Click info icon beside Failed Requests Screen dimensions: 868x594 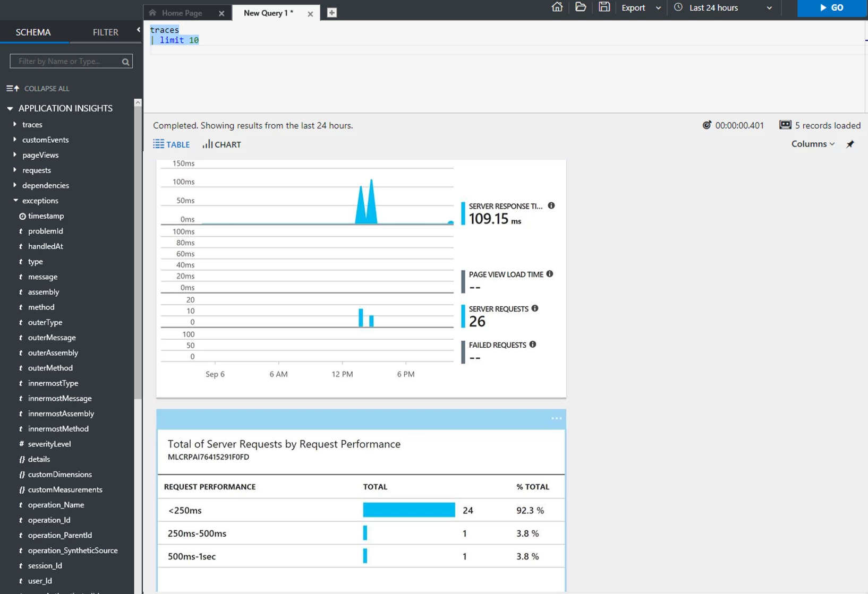(533, 345)
